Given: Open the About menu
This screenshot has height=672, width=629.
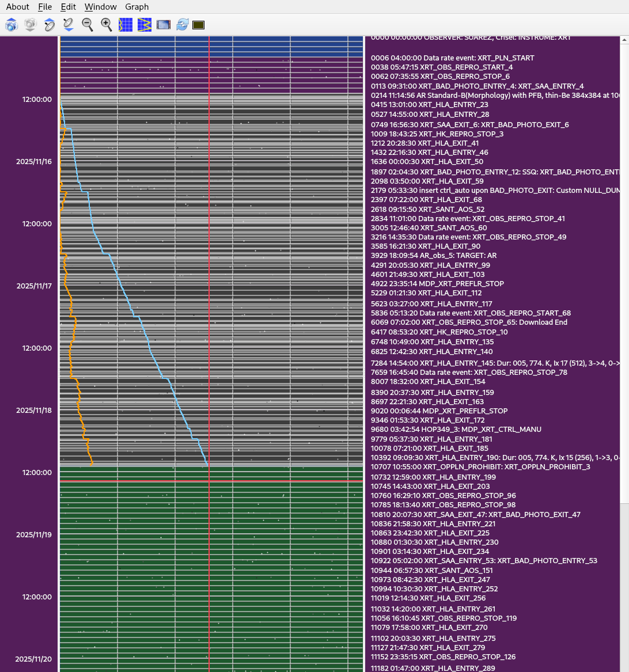Looking at the screenshot, I should pyautogui.click(x=17, y=7).
